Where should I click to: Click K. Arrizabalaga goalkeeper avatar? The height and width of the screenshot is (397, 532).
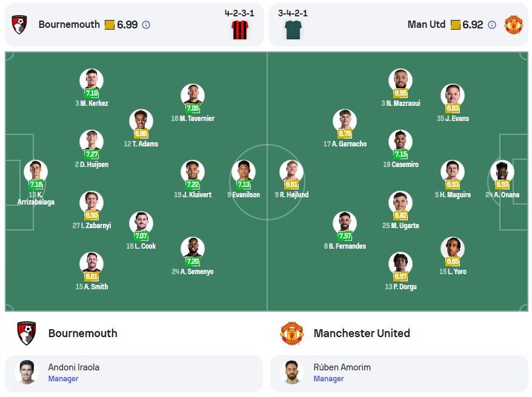[36, 172]
